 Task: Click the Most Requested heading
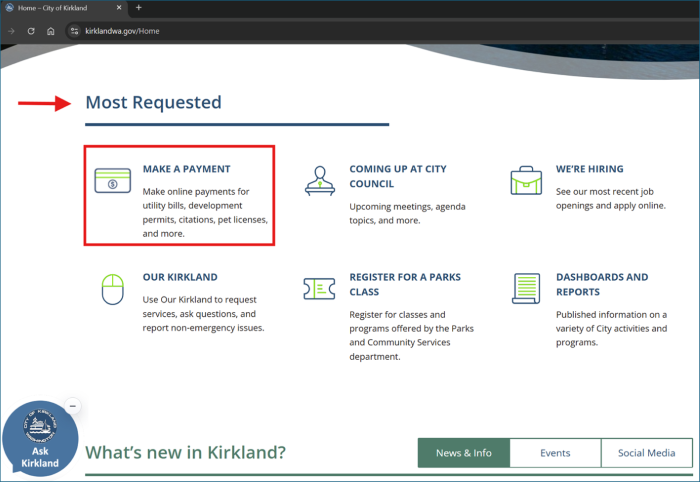[153, 103]
